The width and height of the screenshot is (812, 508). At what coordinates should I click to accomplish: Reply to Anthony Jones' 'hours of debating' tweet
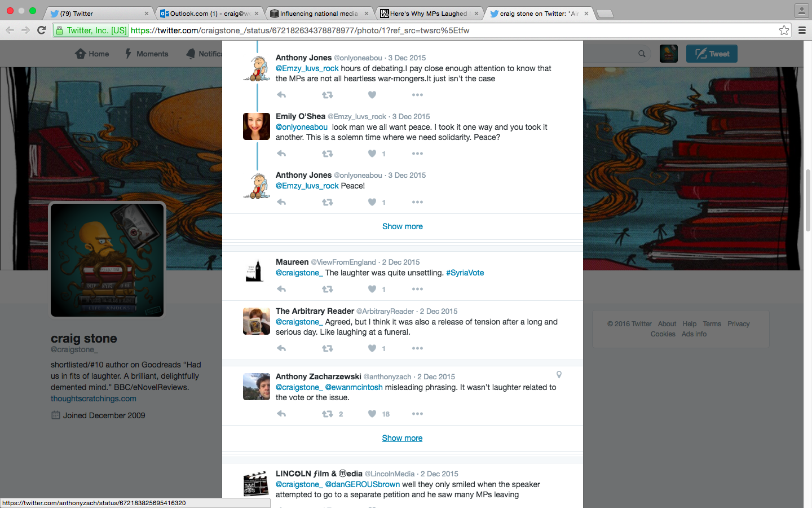point(281,95)
